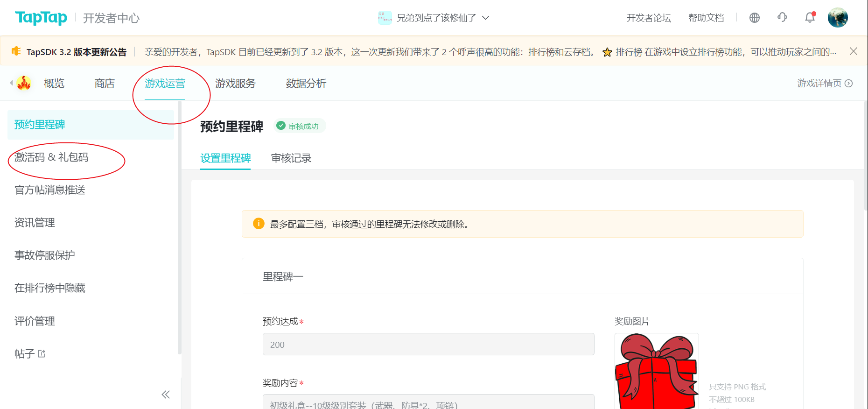Open 官方帖消息推送 in the sidebar
This screenshot has width=868, height=409.
50,190
